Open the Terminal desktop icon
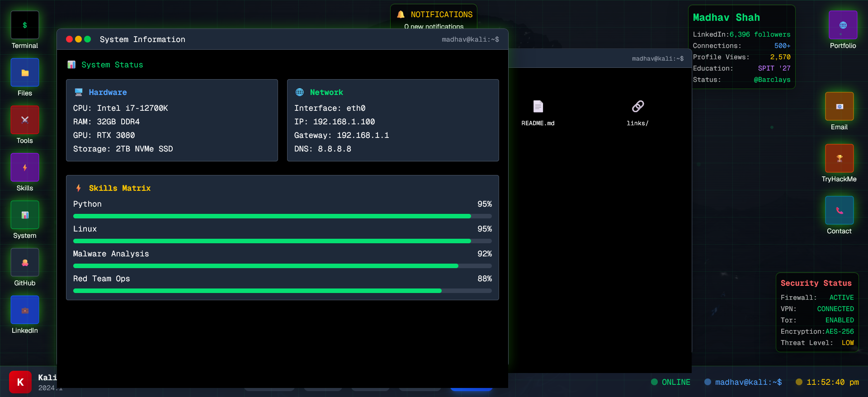 click(x=25, y=25)
